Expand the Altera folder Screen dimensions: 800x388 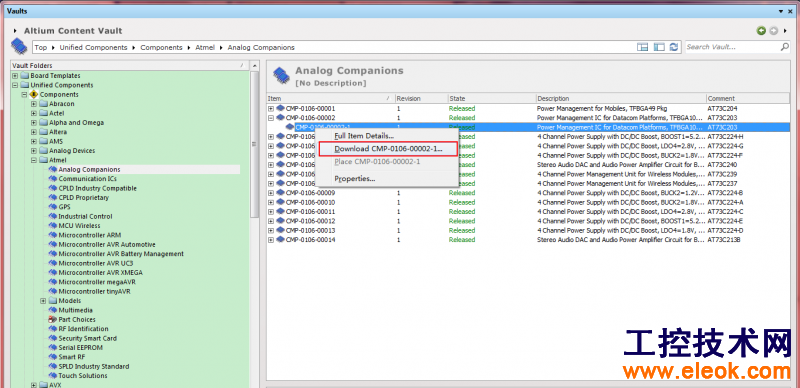34,132
